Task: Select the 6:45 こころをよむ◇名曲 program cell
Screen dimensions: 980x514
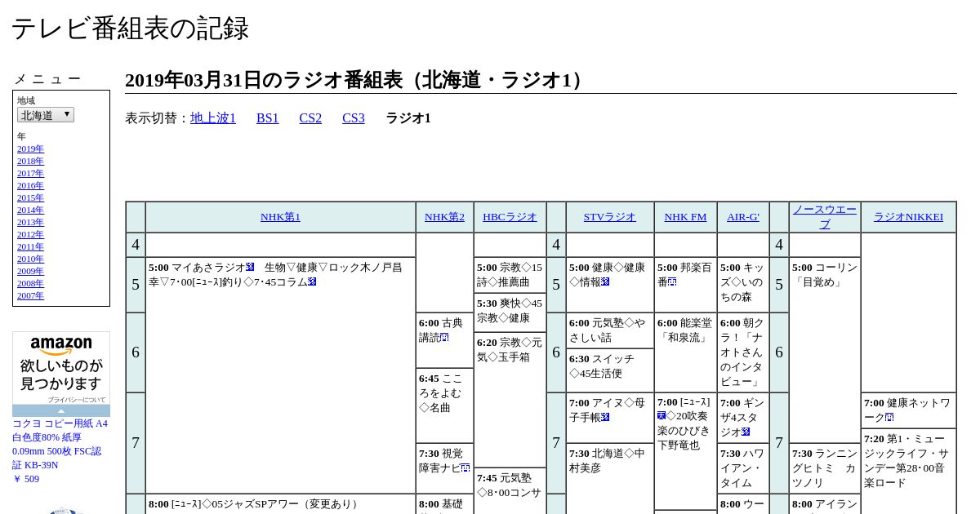Action: 444,405
